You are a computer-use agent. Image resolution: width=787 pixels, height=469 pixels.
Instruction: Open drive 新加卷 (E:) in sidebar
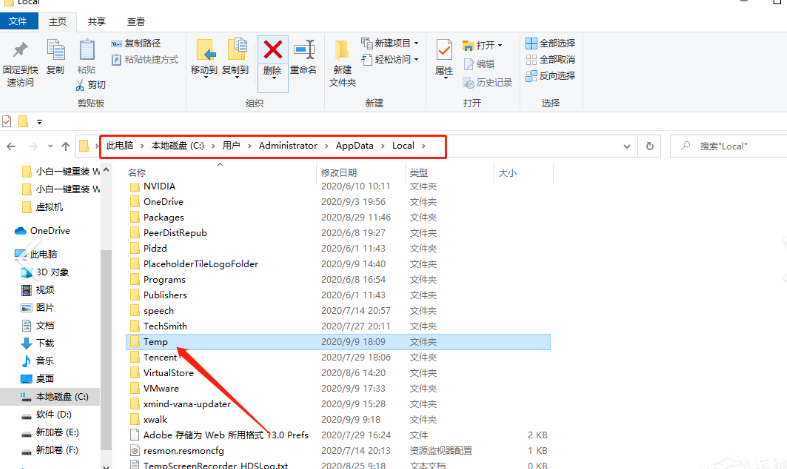click(57, 432)
